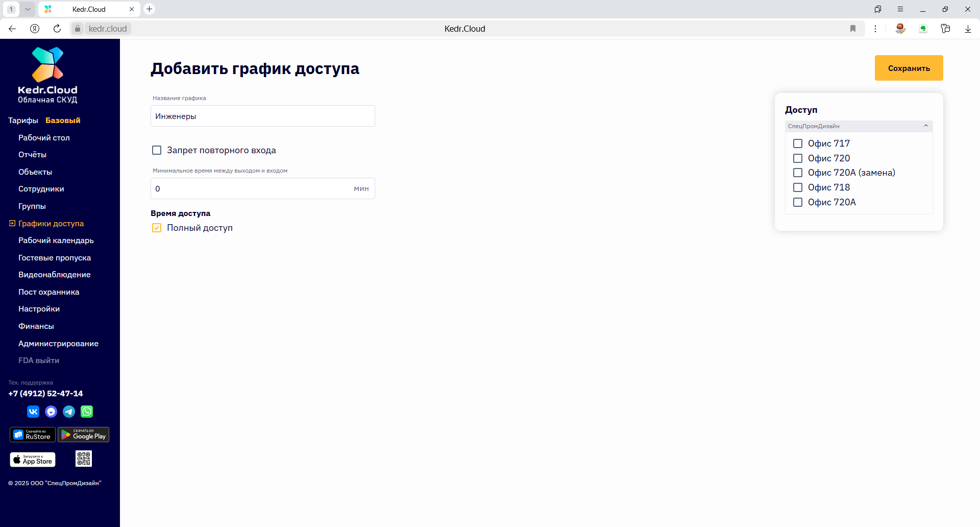Click the App Store download badge
Image resolution: width=980 pixels, height=527 pixels.
tap(33, 460)
